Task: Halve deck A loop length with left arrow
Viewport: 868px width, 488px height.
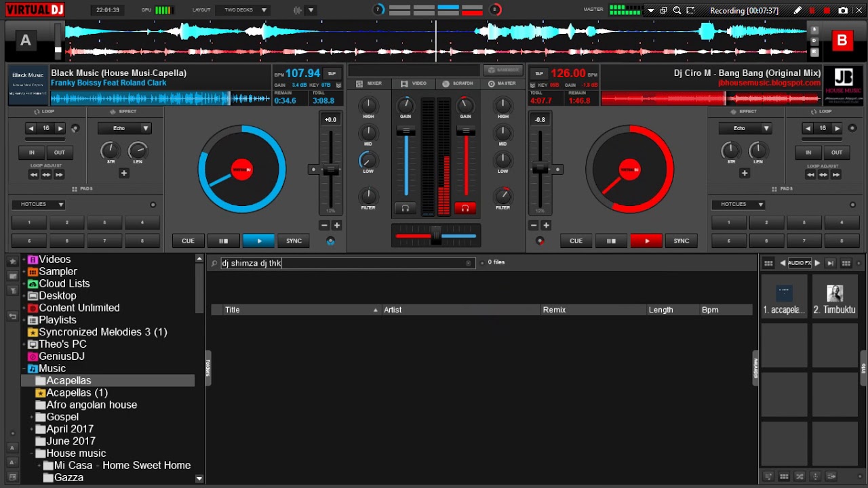Action: (x=31, y=128)
